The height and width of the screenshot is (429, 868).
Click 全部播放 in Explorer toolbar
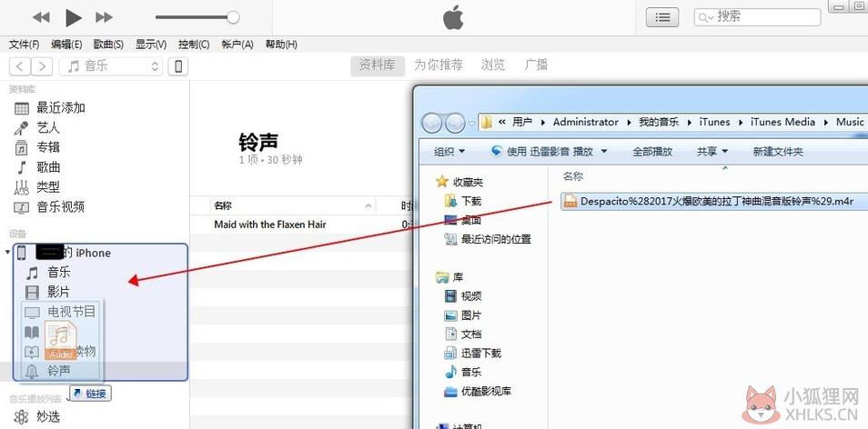[x=652, y=152]
